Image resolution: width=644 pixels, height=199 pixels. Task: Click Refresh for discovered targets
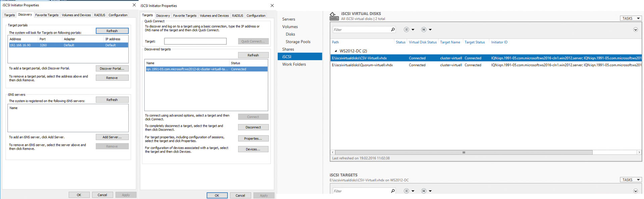coord(253,55)
